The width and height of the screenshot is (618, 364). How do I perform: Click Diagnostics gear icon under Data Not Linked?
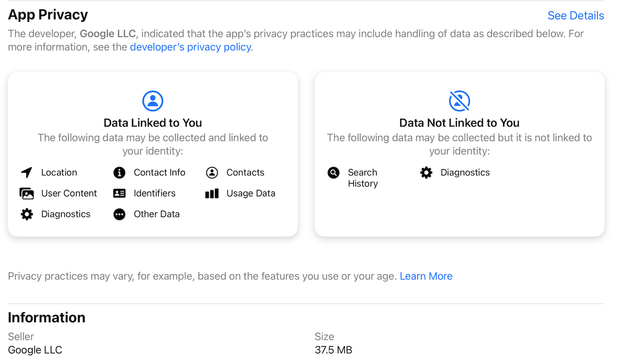coord(426,173)
